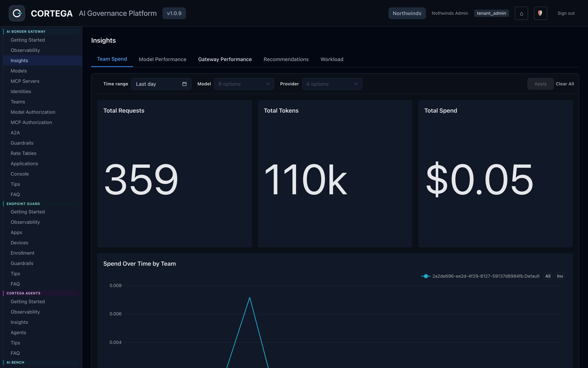Open MCP Servers in the sidebar
The width and height of the screenshot is (588, 368).
pyautogui.click(x=42, y=81)
